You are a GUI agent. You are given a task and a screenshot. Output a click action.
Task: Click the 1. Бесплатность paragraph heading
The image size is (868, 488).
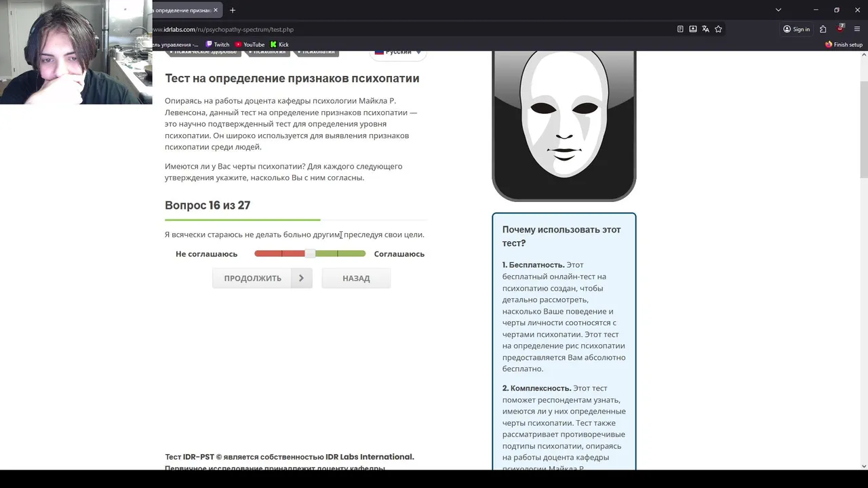coord(534,265)
